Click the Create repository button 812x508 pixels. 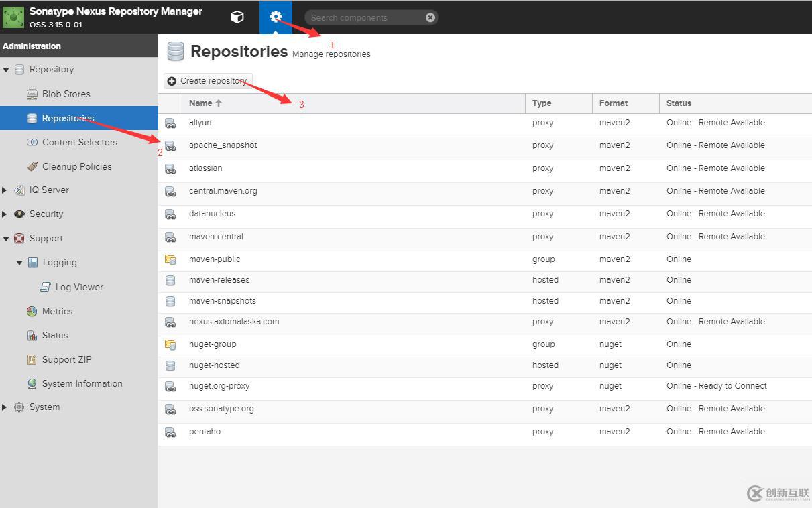208,81
